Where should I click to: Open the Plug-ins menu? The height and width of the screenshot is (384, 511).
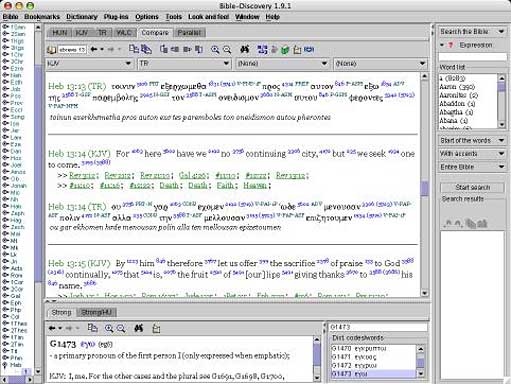click(116, 17)
